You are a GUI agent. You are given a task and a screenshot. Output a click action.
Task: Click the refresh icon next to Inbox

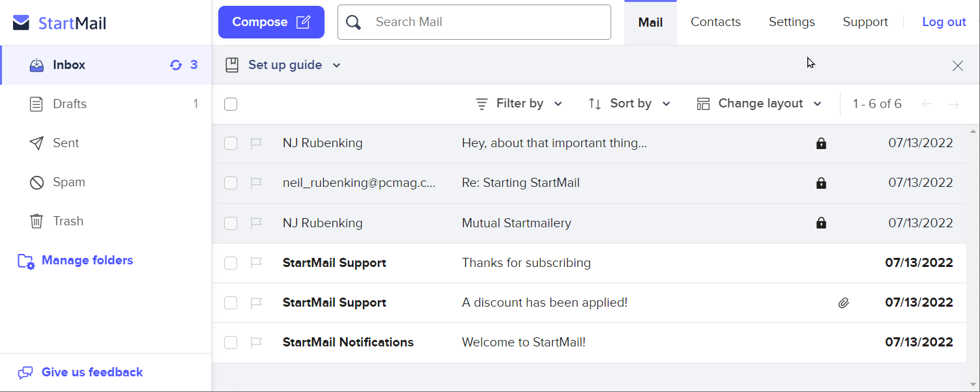(175, 64)
